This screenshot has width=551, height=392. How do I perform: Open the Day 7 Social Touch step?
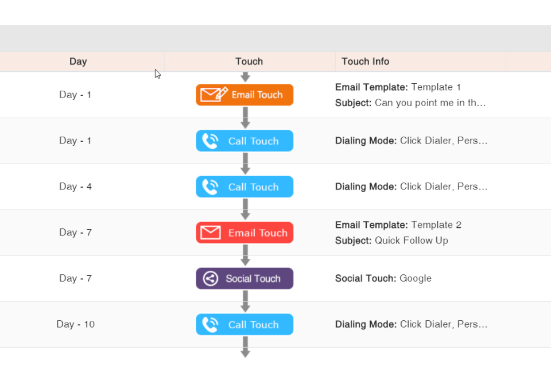(x=245, y=278)
